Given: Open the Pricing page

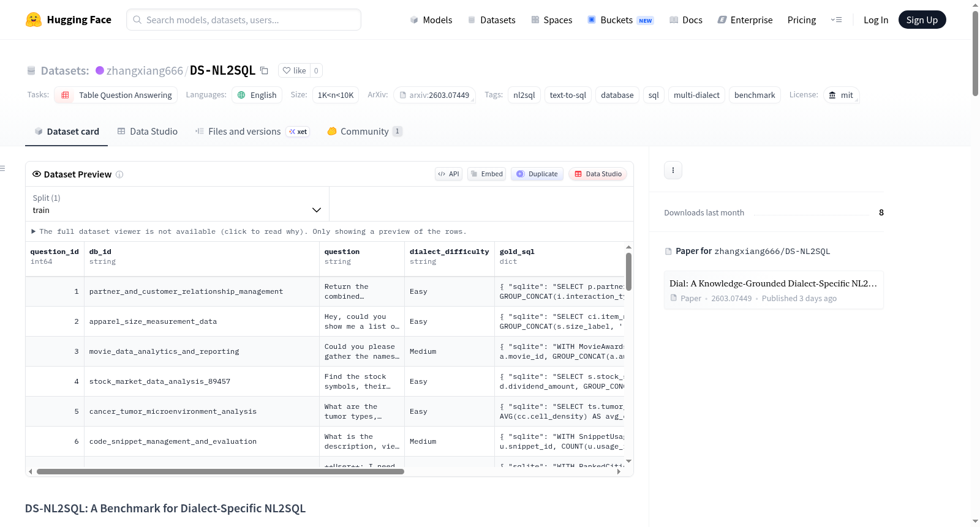Looking at the screenshot, I should pos(802,20).
